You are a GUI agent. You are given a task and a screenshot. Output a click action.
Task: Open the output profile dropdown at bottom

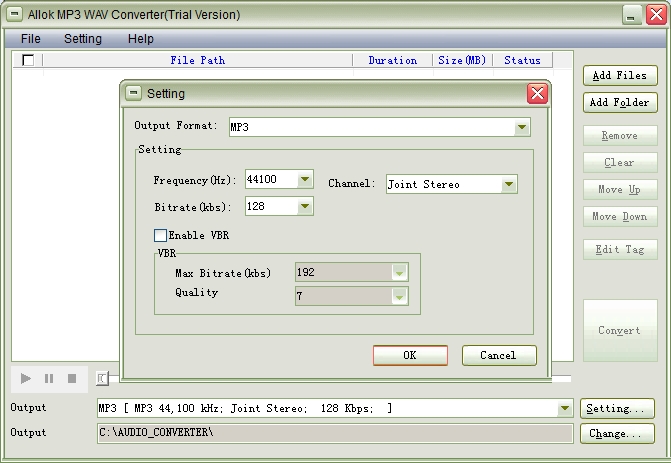pyautogui.click(x=565, y=408)
